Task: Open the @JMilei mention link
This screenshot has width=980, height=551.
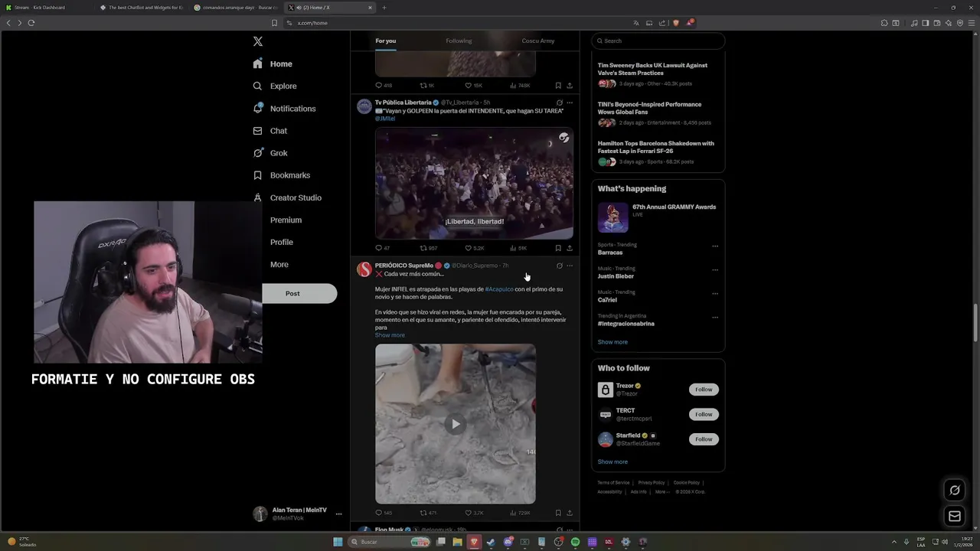Action: coord(385,119)
